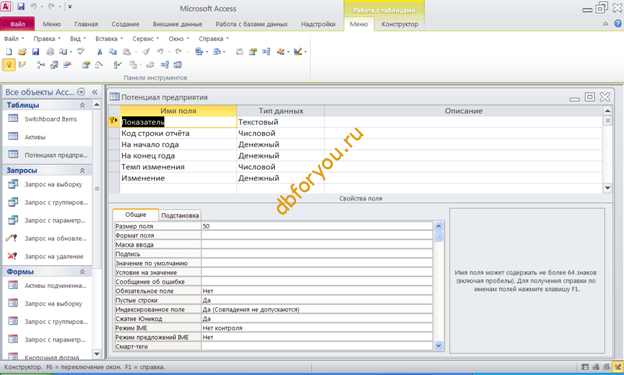Open the Все объекты Access dropdown arrow

(81, 92)
